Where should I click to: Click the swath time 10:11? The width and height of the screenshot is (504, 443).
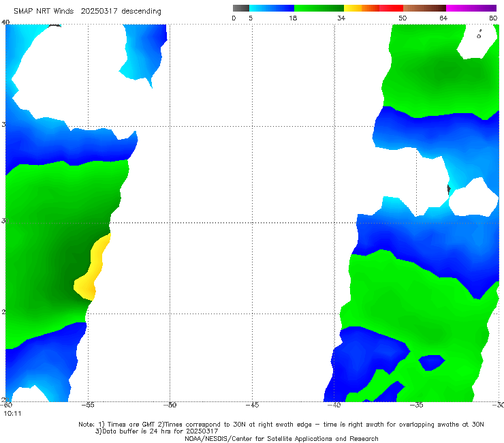click(12, 414)
